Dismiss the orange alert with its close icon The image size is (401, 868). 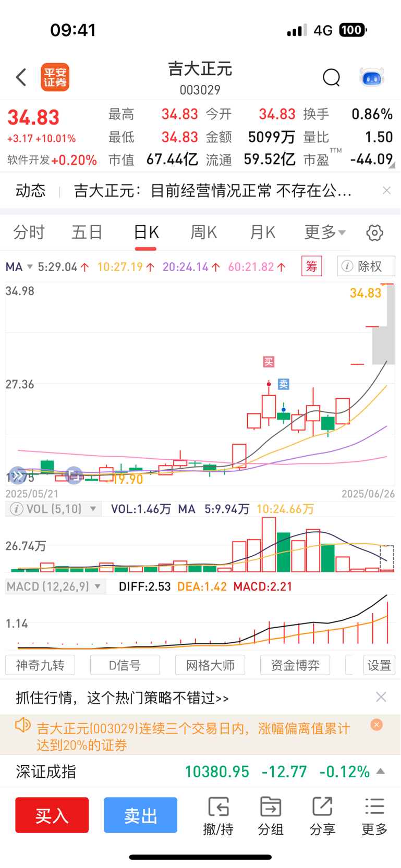[x=376, y=725]
